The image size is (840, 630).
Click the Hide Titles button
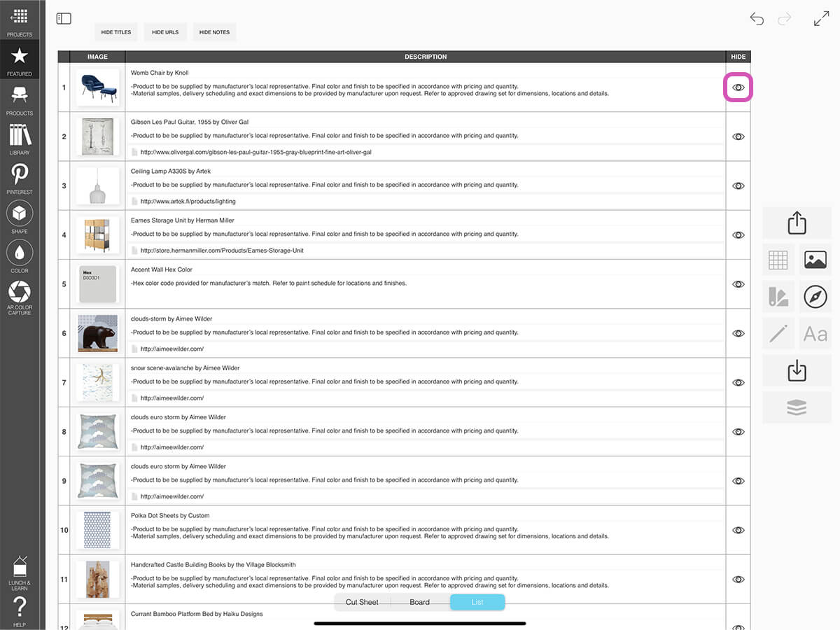pyautogui.click(x=116, y=32)
